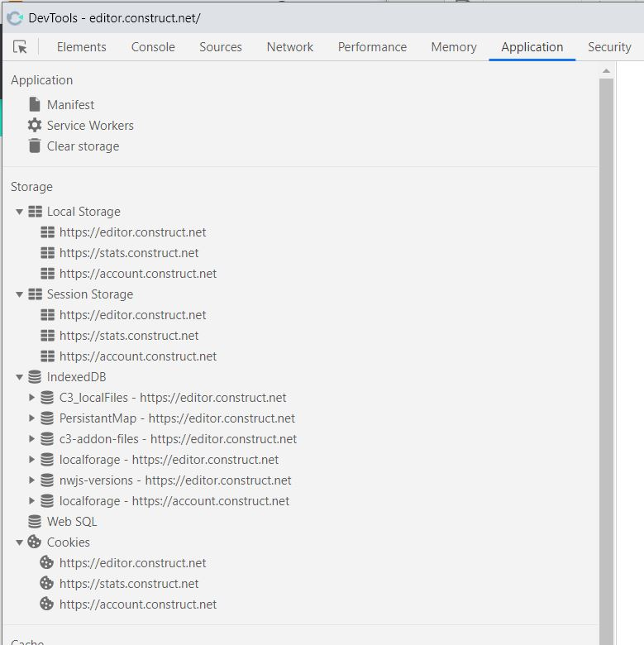Open the Network tab

click(290, 47)
